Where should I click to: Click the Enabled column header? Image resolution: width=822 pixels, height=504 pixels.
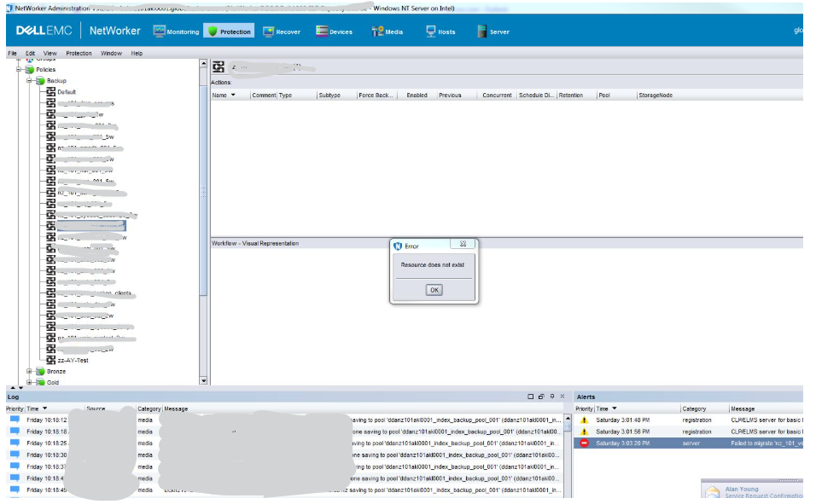[x=417, y=96]
